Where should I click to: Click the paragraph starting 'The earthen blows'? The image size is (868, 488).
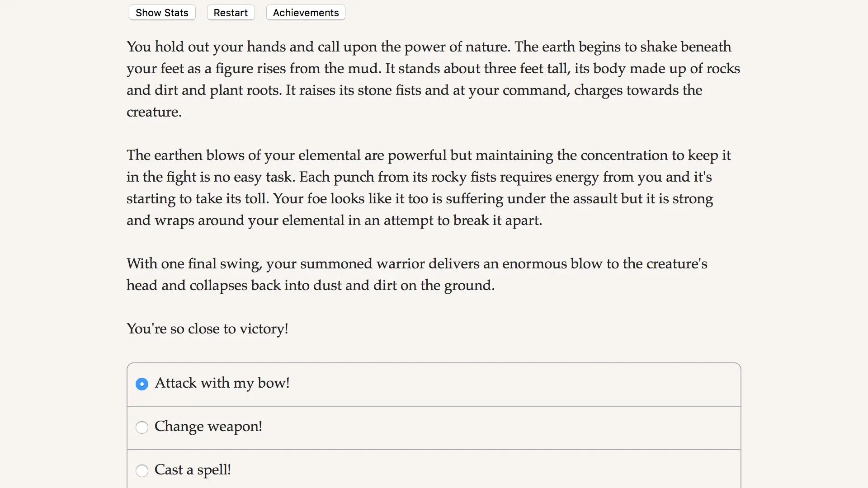[x=429, y=188]
